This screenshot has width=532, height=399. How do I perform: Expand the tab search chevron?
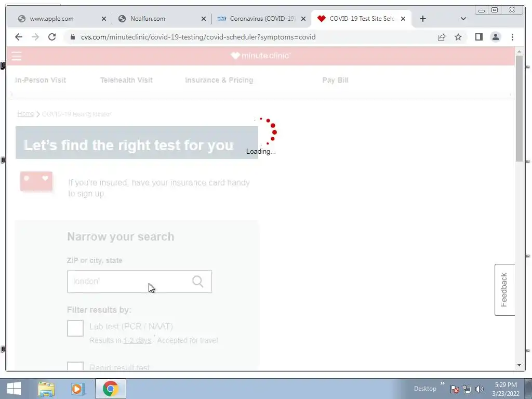pyautogui.click(x=463, y=19)
